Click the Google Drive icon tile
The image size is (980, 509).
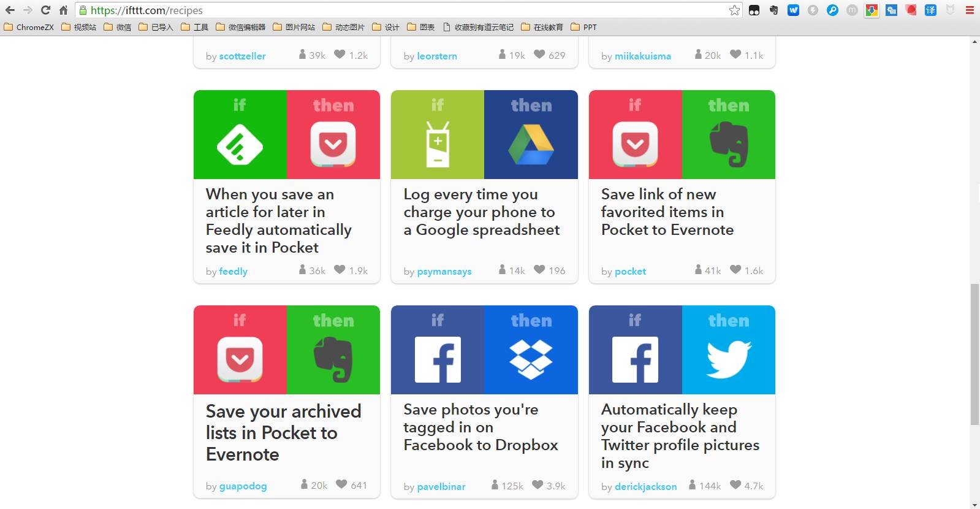[531, 144]
